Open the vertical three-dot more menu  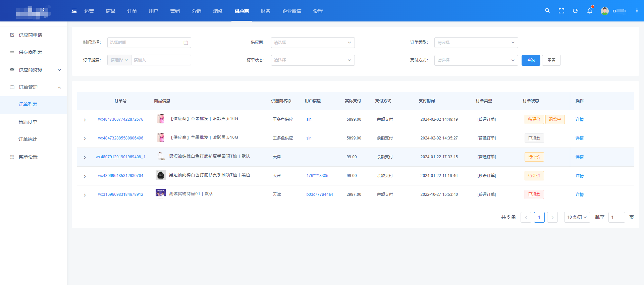click(x=637, y=11)
